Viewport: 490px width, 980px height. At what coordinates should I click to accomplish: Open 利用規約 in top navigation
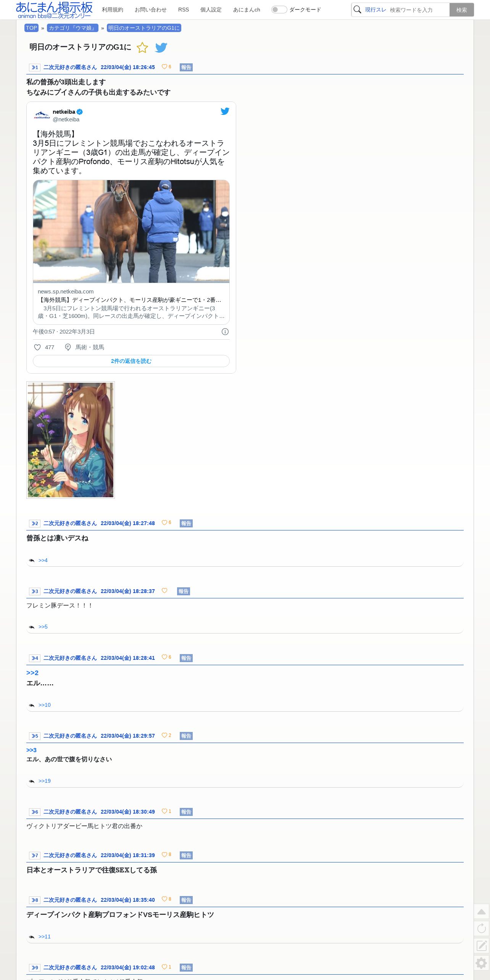pos(113,10)
